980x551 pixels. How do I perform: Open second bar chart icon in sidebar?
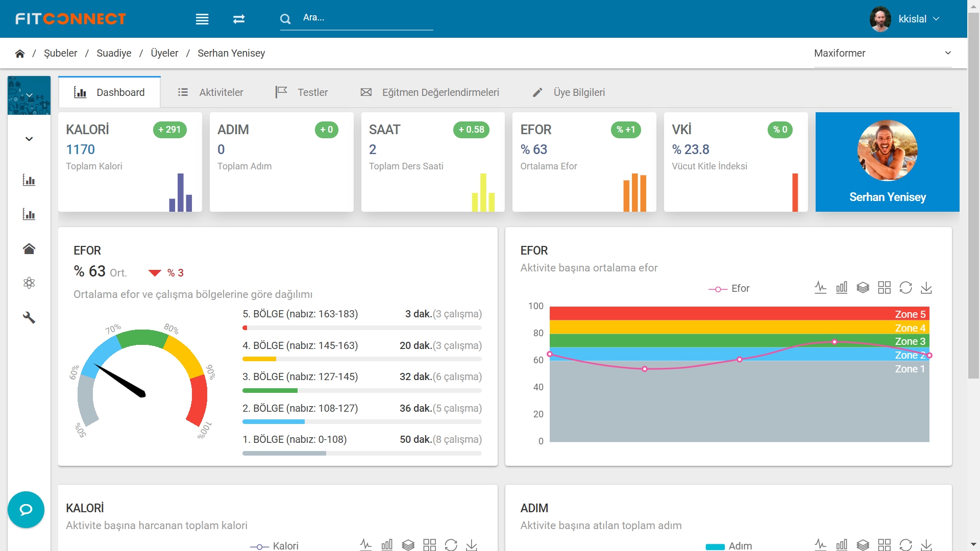point(29,214)
